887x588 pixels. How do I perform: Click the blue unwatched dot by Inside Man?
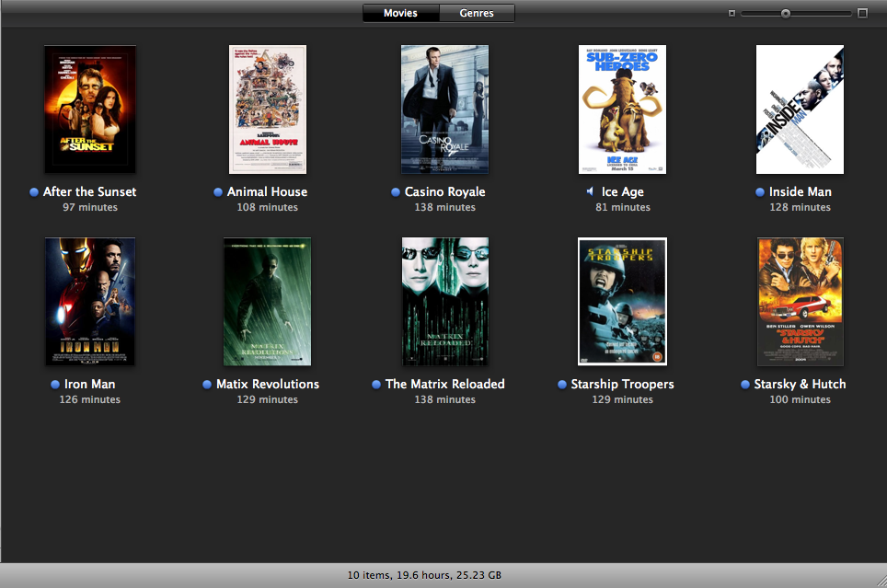pos(760,192)
